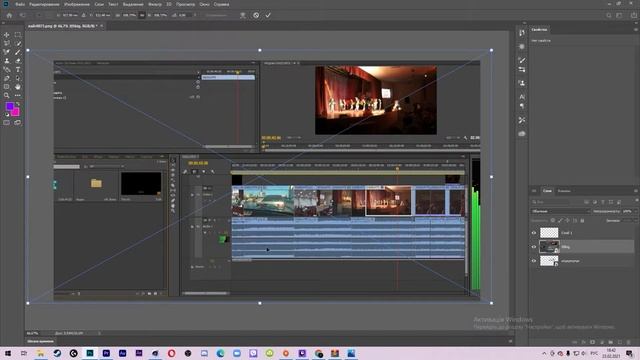640x360 pixels.
Task: Toggle lock position icon in Layers panel
Action: click(567, 220)
